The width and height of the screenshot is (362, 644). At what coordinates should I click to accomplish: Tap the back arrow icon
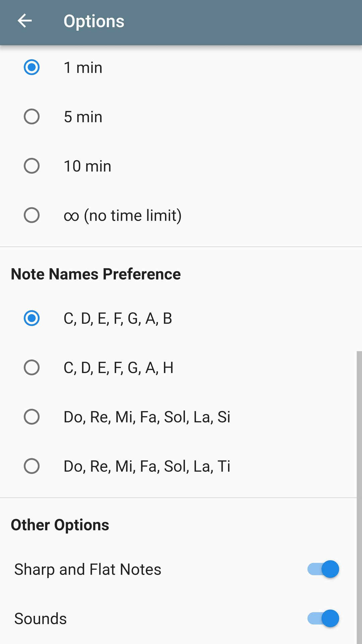(25, 21)
